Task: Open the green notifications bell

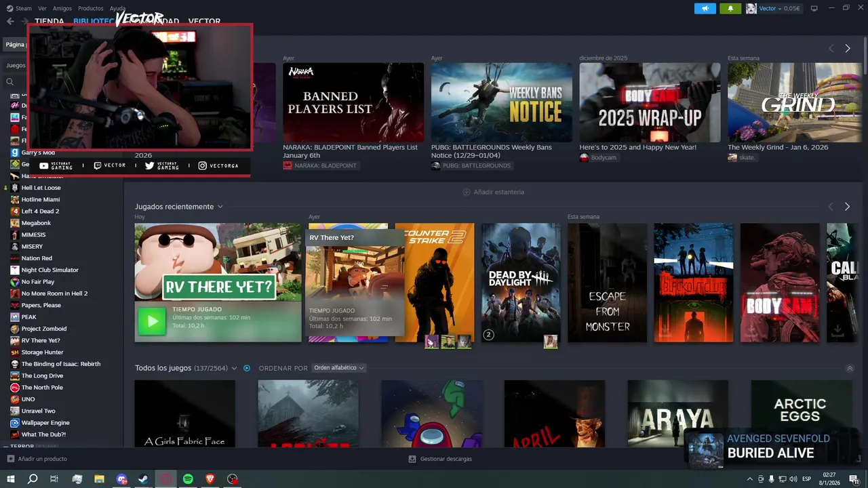Action: coord(730,8)
